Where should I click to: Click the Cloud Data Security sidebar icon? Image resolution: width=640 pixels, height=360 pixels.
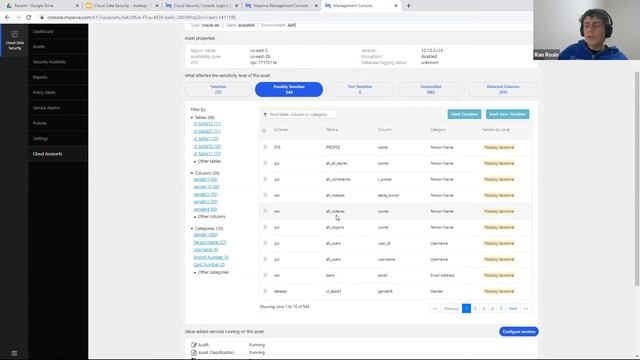tap(15, 40)
